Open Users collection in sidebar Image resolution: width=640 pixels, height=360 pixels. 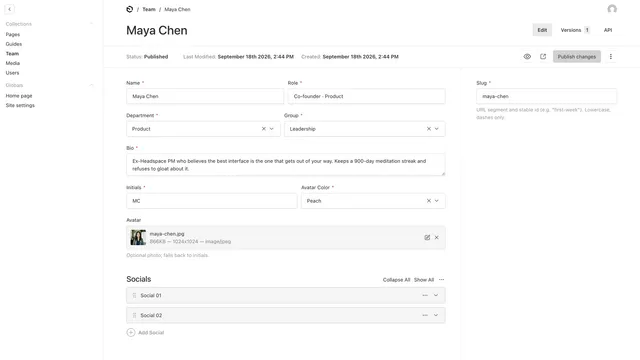pyautogui.click(x=12, y=73)
